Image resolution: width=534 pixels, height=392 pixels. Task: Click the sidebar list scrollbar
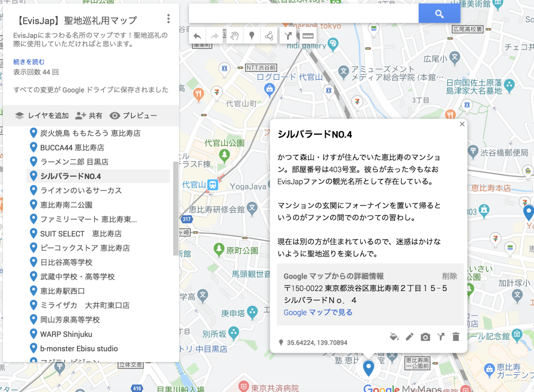click(175, 209)
